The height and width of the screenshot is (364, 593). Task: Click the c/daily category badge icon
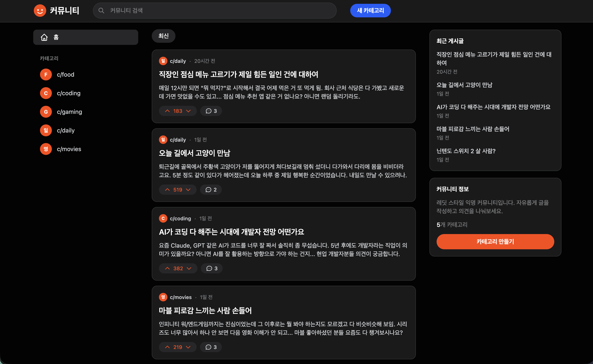[46, 130]
